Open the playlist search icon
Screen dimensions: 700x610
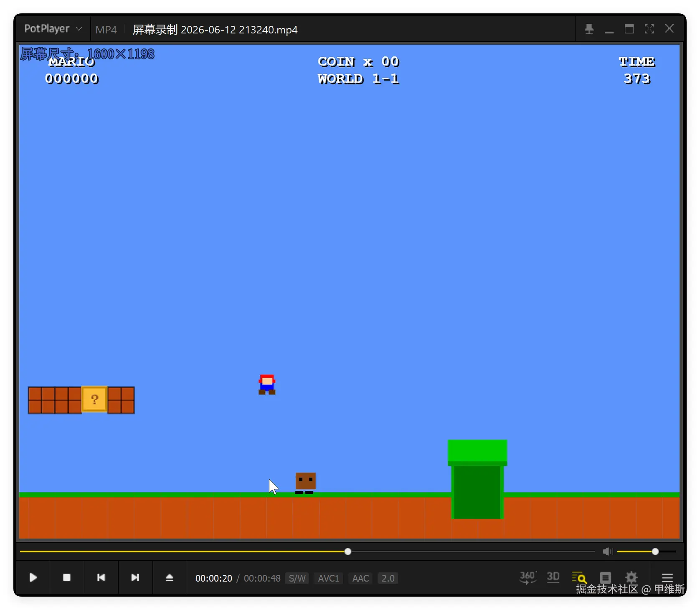(x=579, y=577)
